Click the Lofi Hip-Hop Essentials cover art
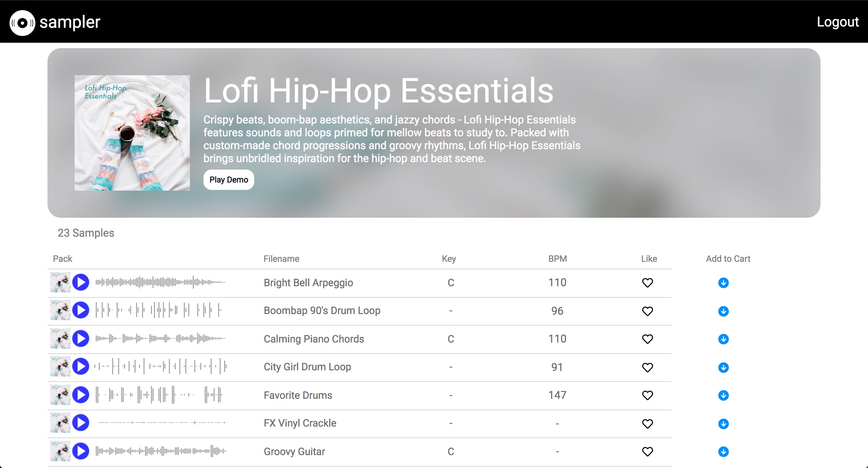The image size is (868, 468). [x=132, y=133]
